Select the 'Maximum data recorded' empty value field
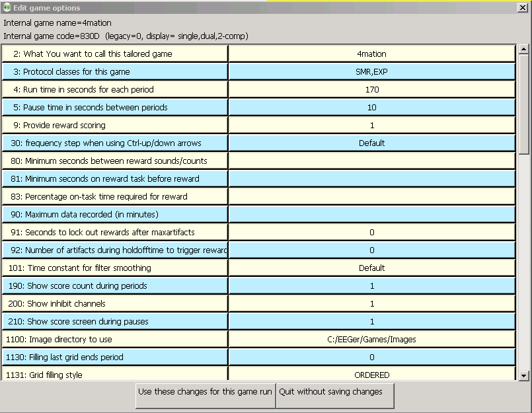 (371, 215)
